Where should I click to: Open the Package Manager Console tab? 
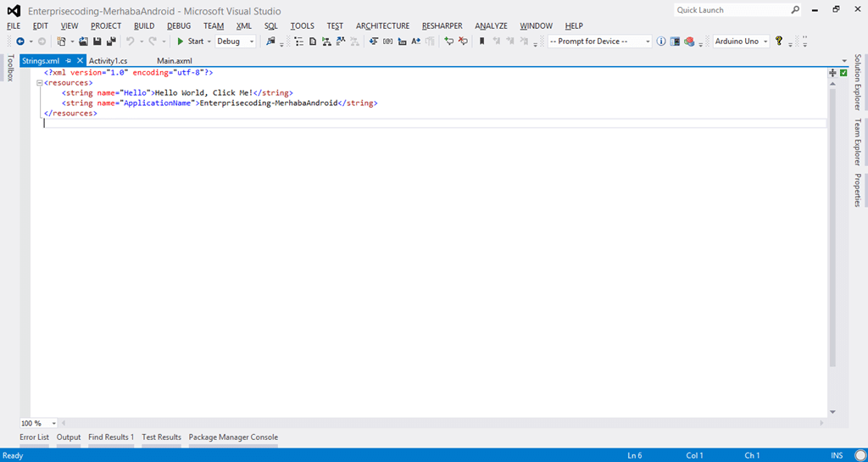[234, 437]
